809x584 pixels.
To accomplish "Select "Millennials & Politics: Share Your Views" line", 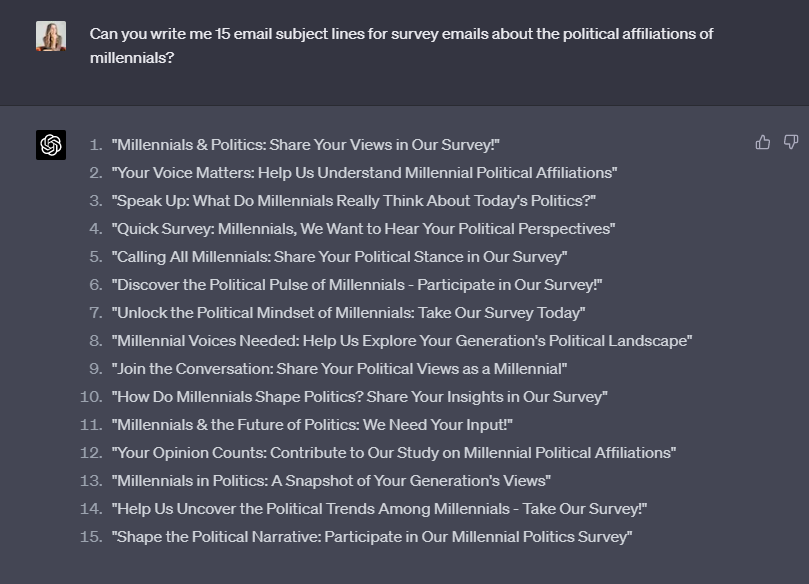I will point(306,145).
